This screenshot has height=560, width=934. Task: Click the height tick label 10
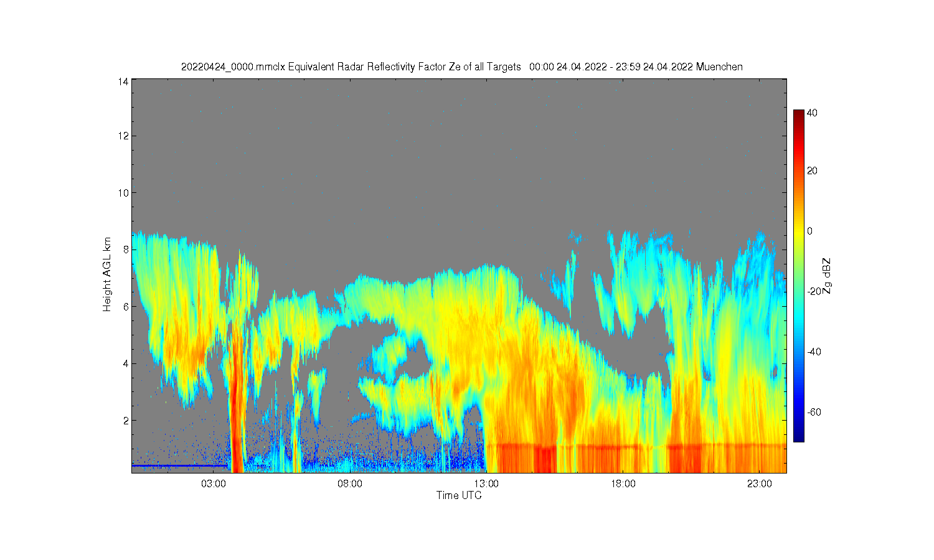[x=123, y=193]
